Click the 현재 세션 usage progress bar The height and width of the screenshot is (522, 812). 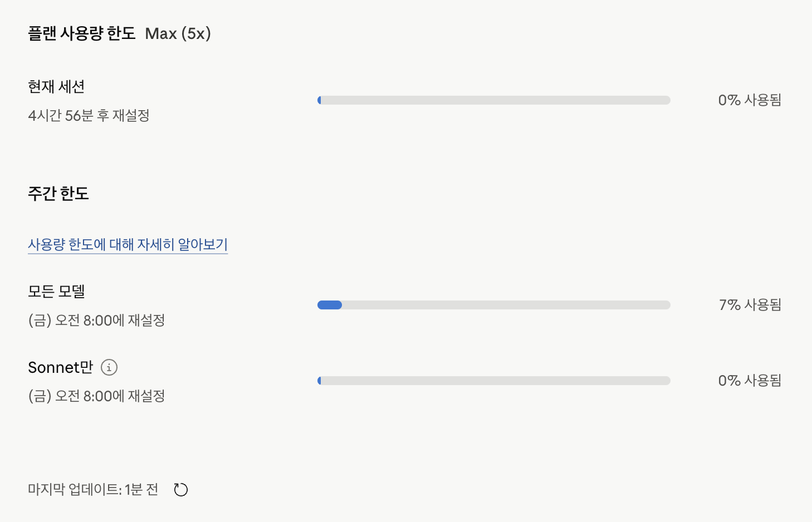(x=494, y=100)
